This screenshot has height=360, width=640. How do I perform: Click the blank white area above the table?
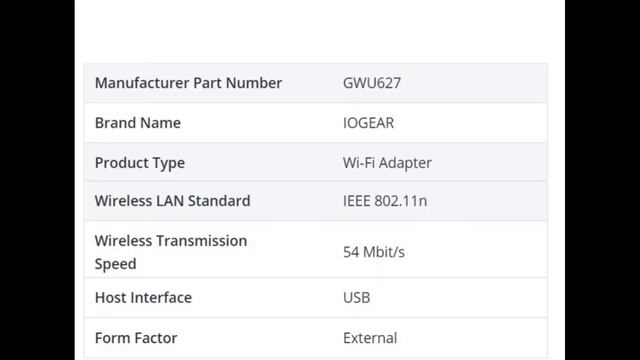pyautogui.click(x=320, y=31)
